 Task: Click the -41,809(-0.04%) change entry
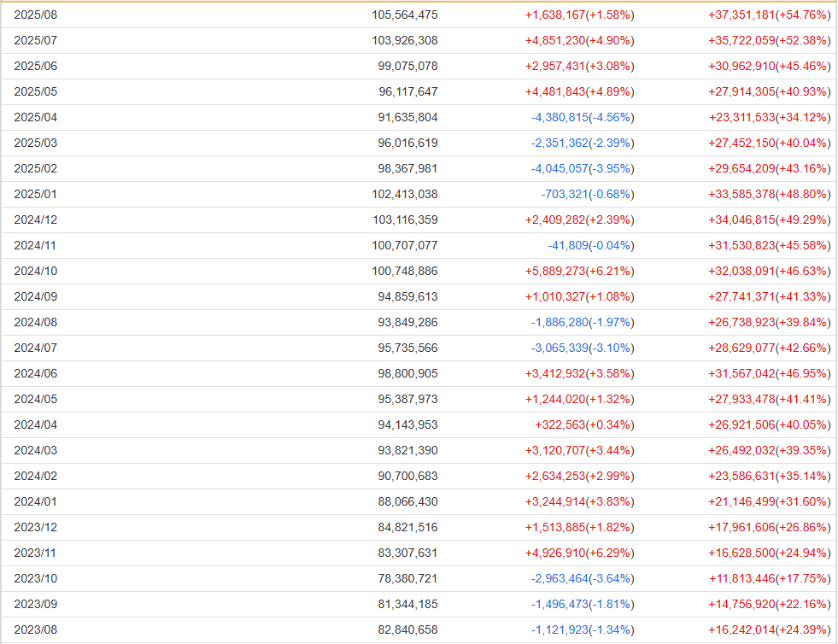point(591,246)
